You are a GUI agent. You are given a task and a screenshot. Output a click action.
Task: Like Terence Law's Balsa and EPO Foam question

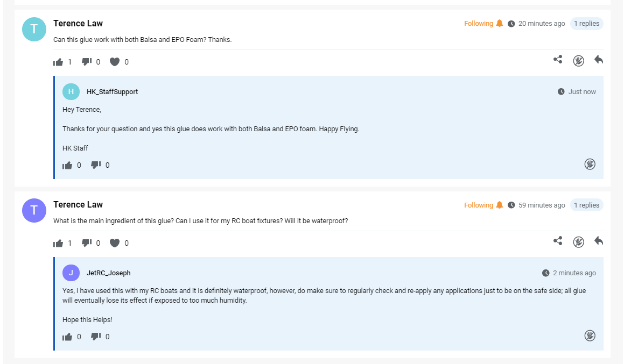pos(58,62)
